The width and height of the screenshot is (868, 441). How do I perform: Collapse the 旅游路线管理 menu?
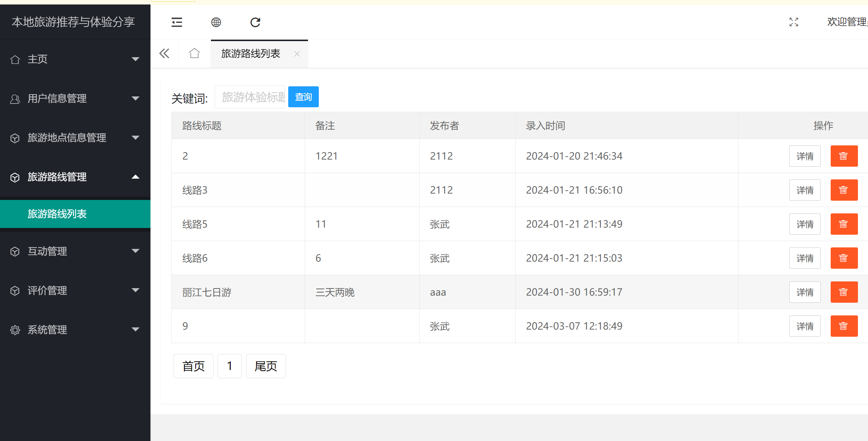pyautogui.click(x=75, y=177)
